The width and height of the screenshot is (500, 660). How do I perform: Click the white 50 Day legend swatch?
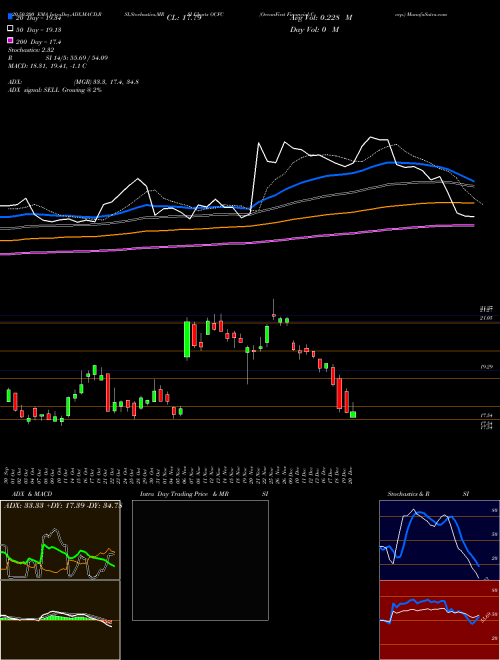point(10,29)
